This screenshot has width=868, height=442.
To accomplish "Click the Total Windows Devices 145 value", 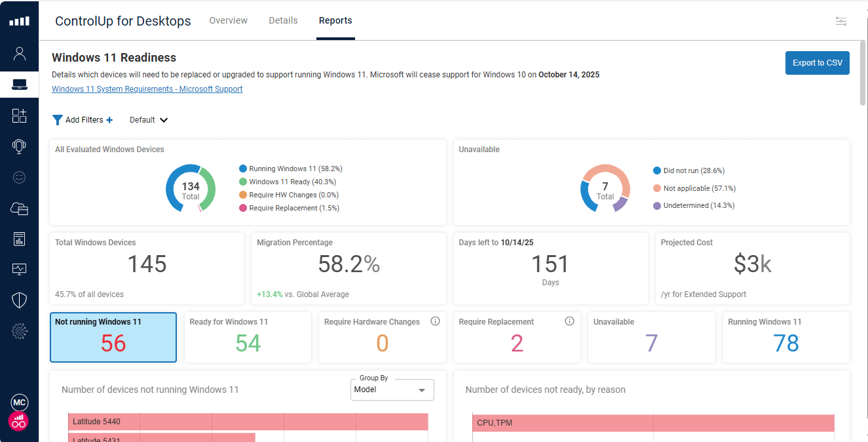I will (147, 264).
